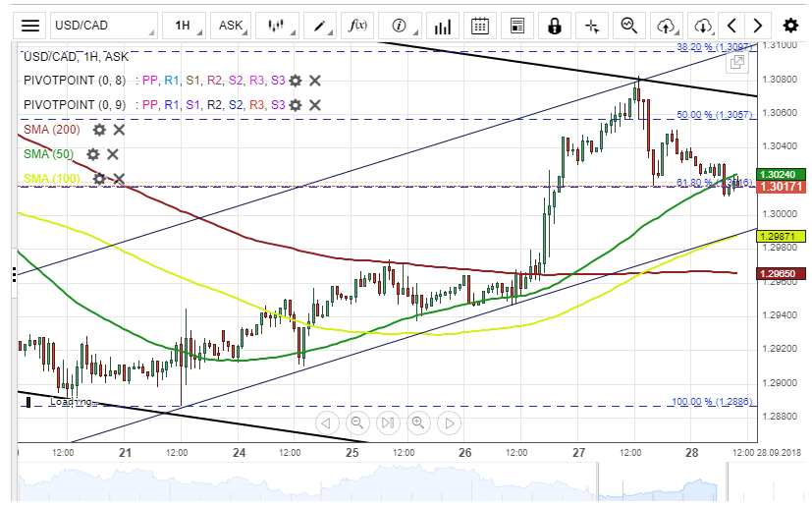Click the bottom overview volume strip
This screenshot has height=507, width=812.
pyautogui.click(x=393, y=480)
